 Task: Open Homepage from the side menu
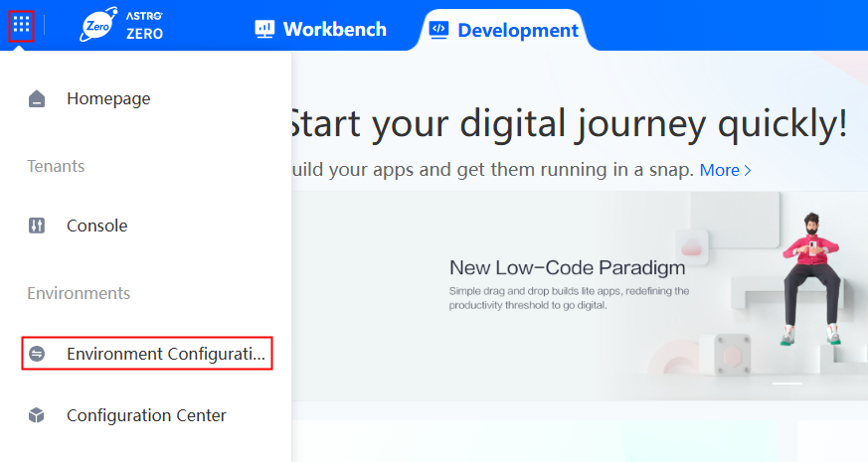108,98
